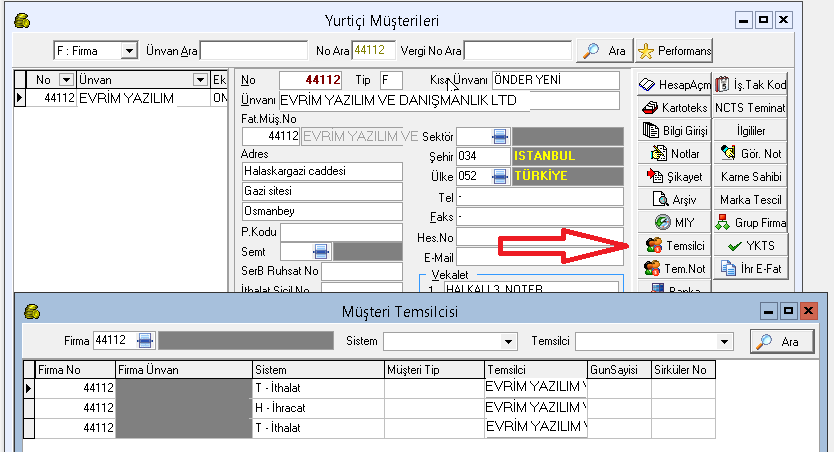Click Müşteri Tip column header
This screenshot has height=452, width=840.
pos(434,370)
